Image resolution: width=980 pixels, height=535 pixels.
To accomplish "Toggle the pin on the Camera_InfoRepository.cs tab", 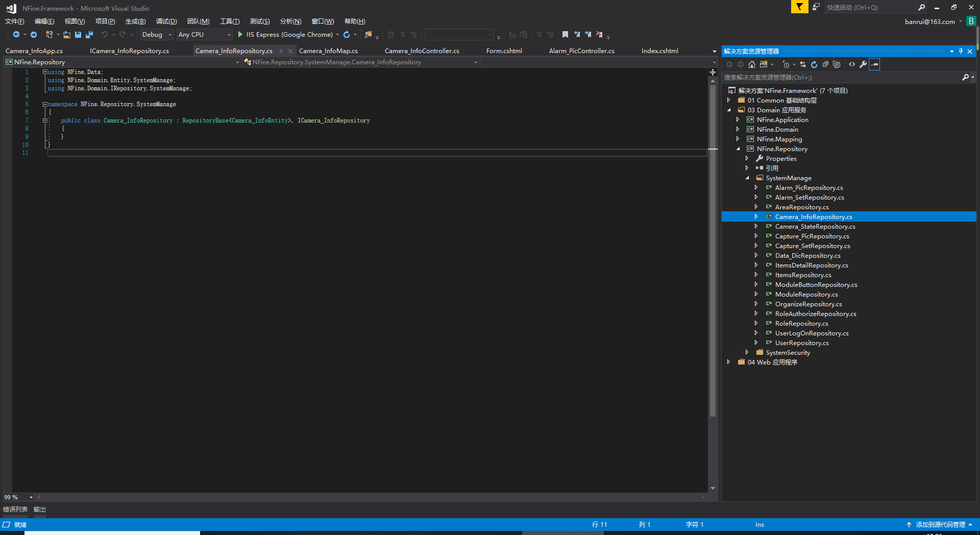I will tap(281, 51).
